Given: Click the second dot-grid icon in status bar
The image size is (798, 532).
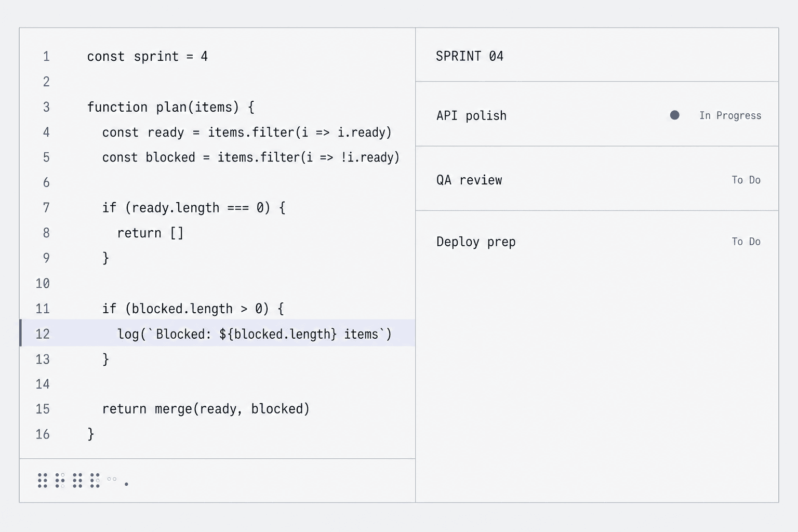Looking at the screenshot, I should (x=60, y=480).
